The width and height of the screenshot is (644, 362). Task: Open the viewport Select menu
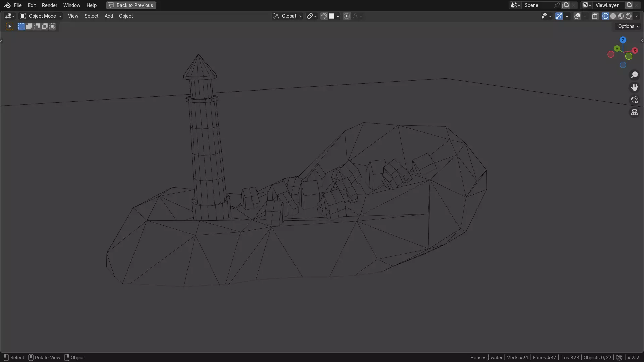click(91, 16)
